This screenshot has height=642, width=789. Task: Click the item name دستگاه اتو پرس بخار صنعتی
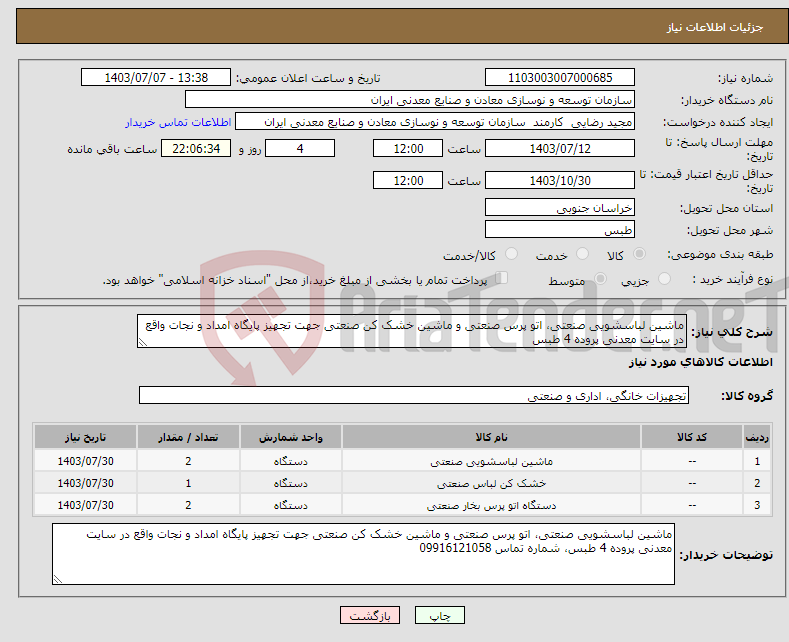[x=491, y=505]
